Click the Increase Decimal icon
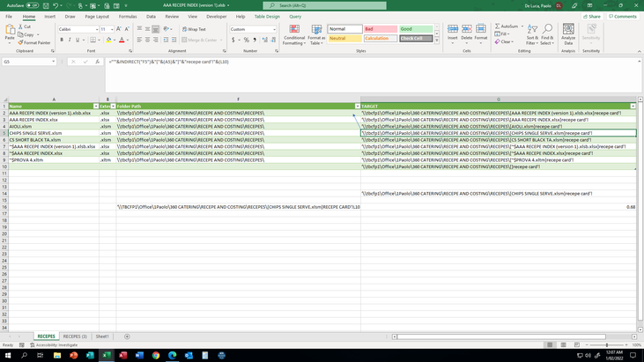This screenshot has height=362, width=644. [x=265, y=40]
